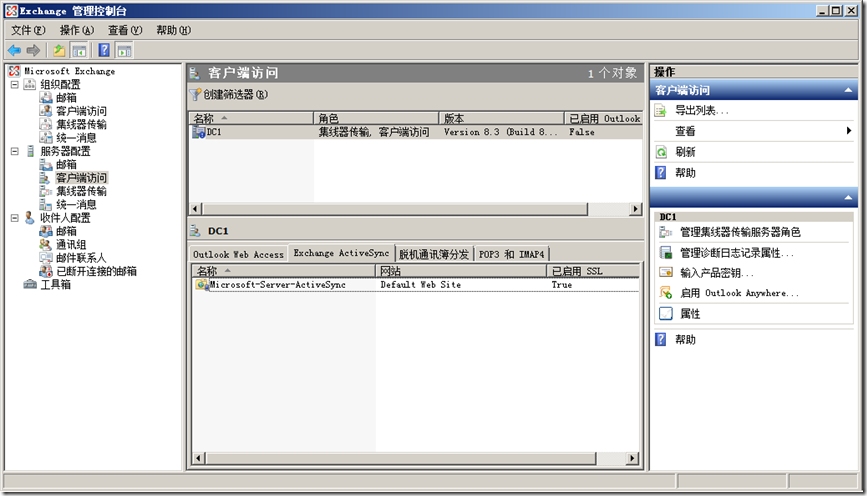Click the 管理集线器传输服务器角色 icon
Screen dimensions: 867x496
point(666,232)
